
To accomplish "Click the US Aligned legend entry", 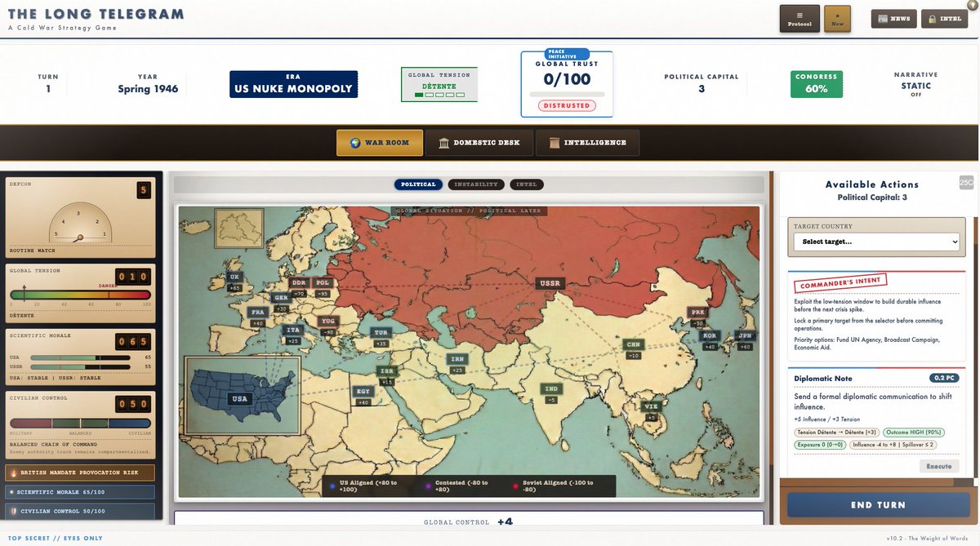I will (363, 486).
